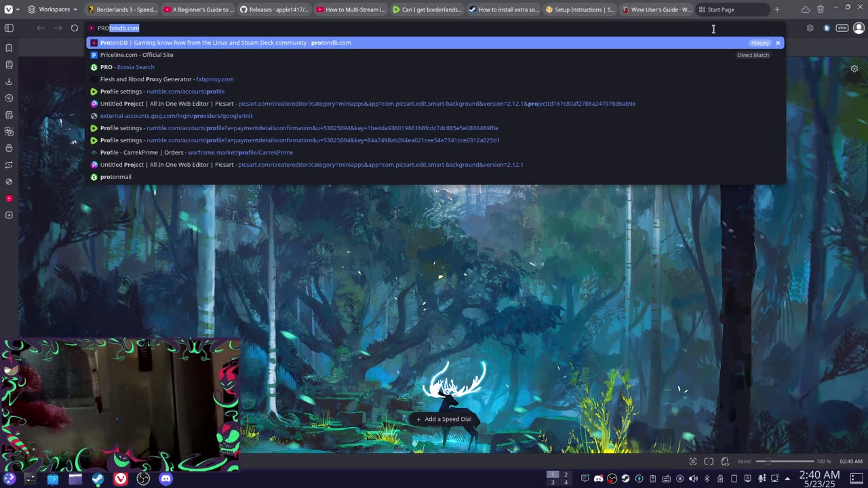
Task: Reset the page zoom
Action: [744, 462]
